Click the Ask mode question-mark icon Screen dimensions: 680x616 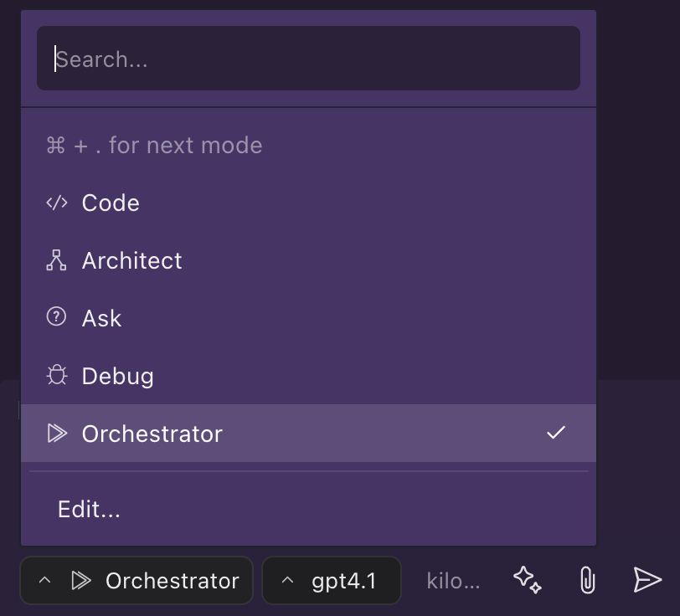(x=56, y=317)
